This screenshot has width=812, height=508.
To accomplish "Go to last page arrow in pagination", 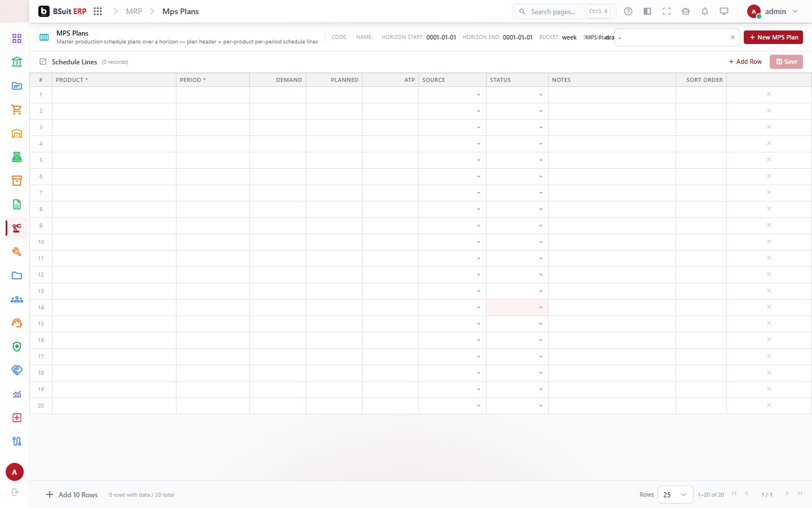I will (800, 494).
